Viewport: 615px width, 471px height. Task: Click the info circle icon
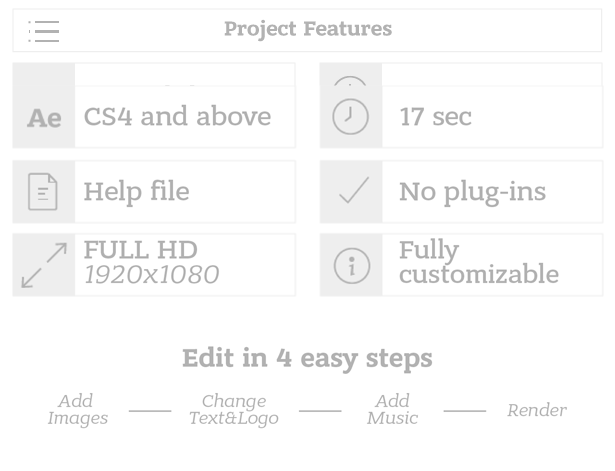coord(351,266)
